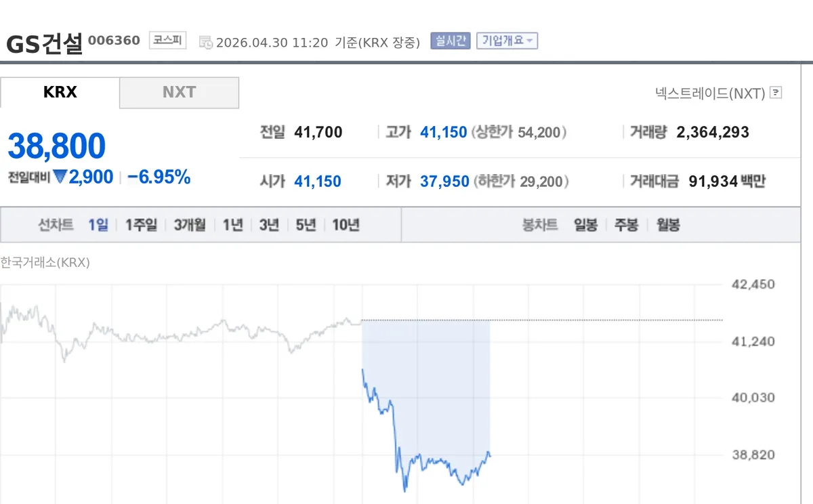813x504 pixels.
Task: Toggle to the 10년 chart range
Action: 346,224
